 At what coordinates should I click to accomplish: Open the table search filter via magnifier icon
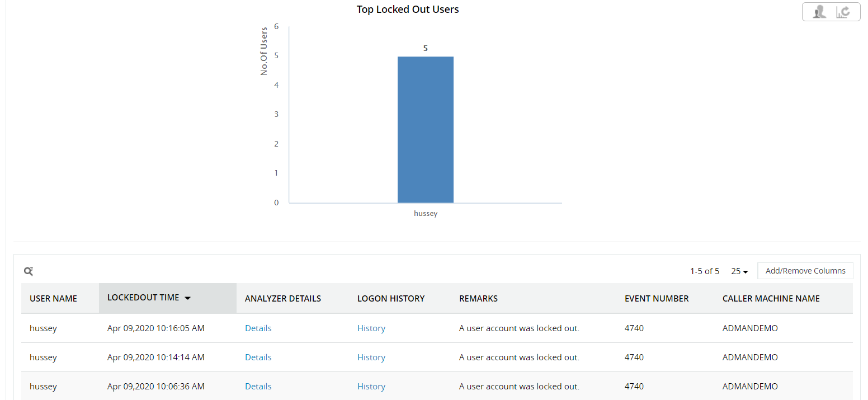[x=29, y=271]
